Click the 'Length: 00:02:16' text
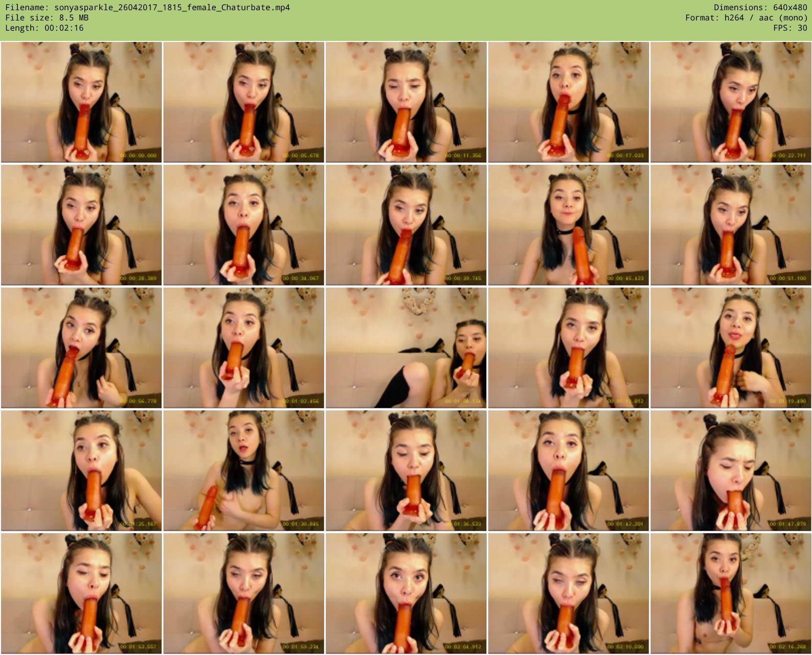 44,28
